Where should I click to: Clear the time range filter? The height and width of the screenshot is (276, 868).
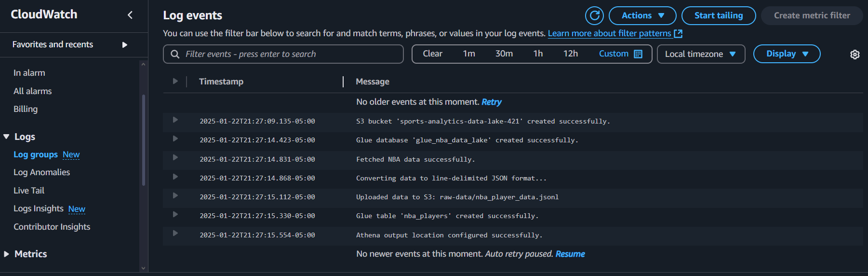point(432,54)
